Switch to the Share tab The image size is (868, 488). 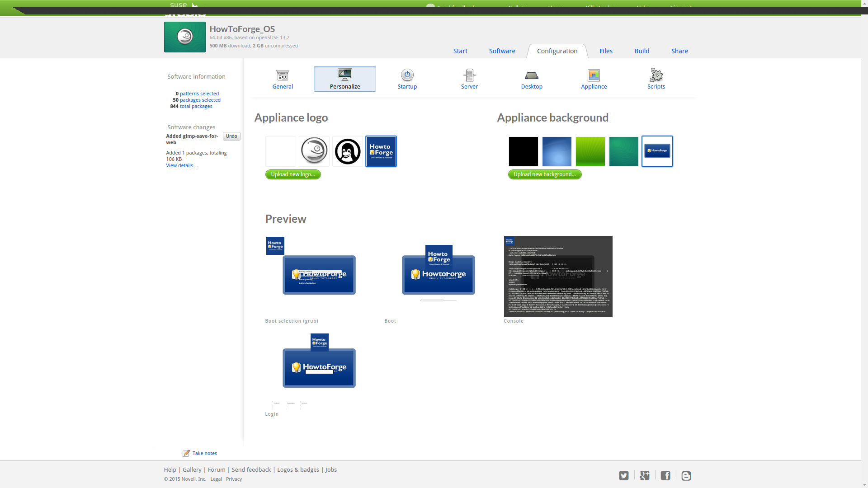click(679, 51)
